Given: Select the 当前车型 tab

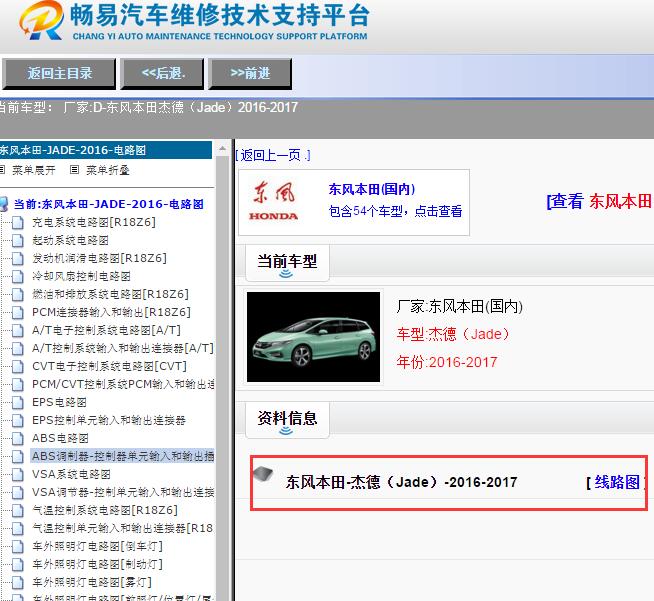Looking at the screenshot, I should pyautogui.click(x=287, y=262).
